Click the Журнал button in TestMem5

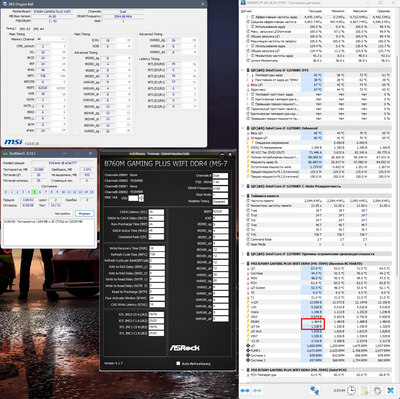(x=84, y=213)
